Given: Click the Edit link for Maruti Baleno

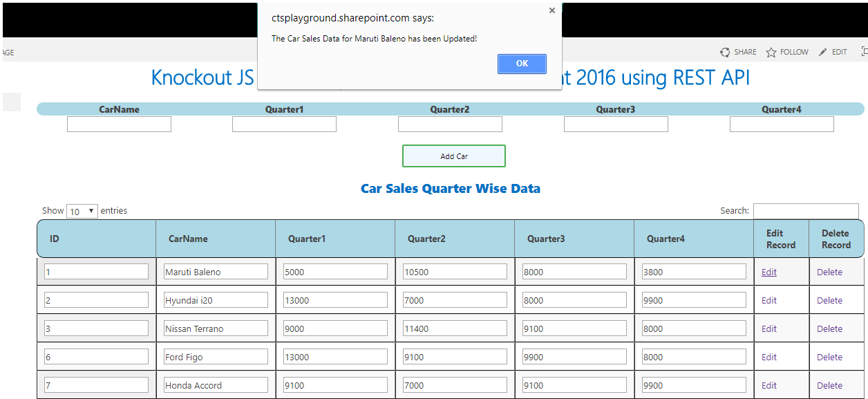Looking at the screenshot, I should click(x=769, y=272).
